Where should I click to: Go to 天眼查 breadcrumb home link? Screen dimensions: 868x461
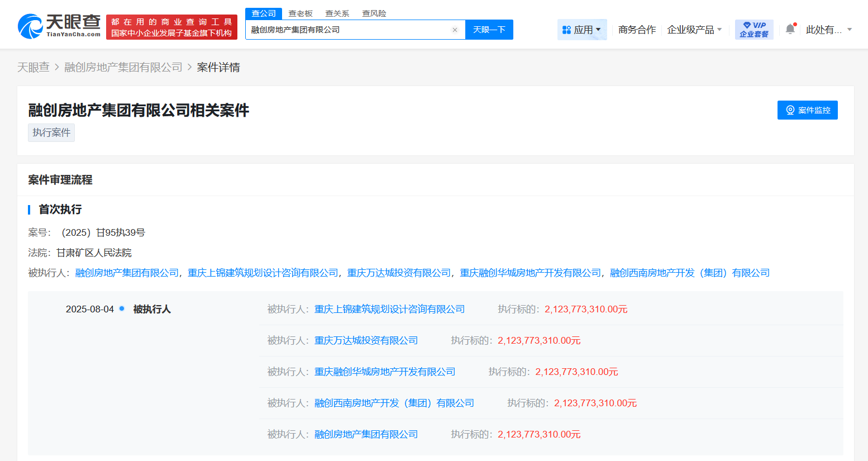34,67
